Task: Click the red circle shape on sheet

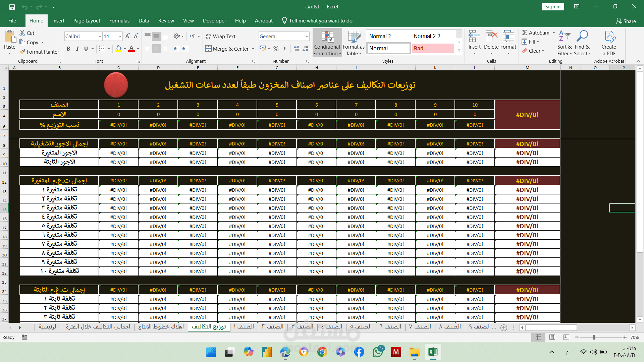Action: point(116,85)
